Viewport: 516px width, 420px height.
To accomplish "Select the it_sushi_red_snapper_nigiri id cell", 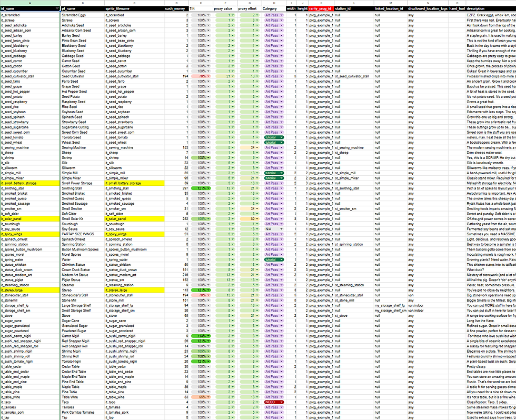I will point(30,341).
